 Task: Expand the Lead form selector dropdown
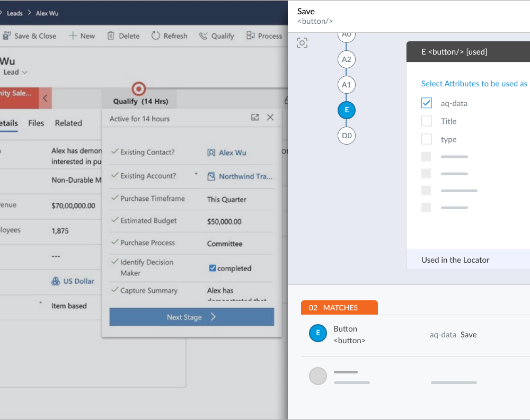pos(25,73)
